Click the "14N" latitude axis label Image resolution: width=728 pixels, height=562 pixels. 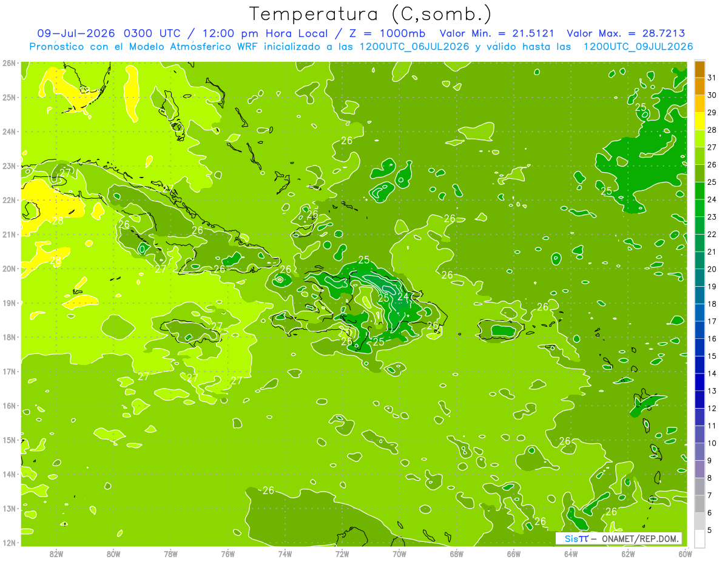(8, 474)
